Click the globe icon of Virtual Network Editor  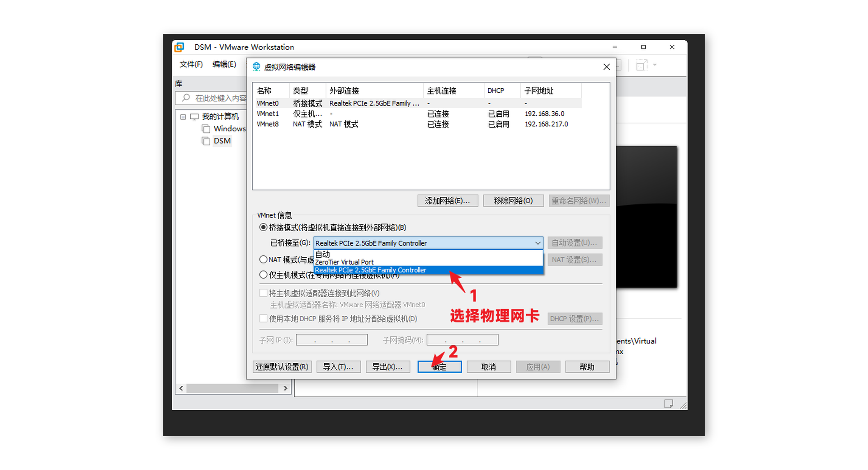(x=256, y=67)
